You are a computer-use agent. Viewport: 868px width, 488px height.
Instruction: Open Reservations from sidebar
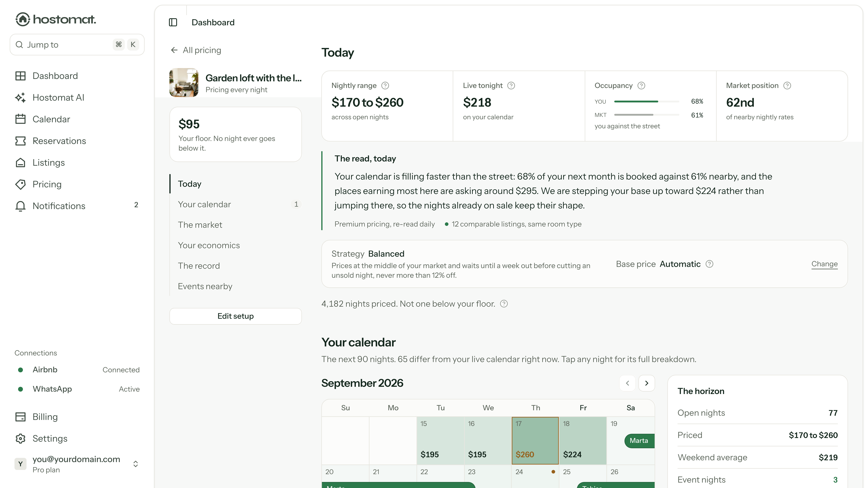tap(77, 141)
